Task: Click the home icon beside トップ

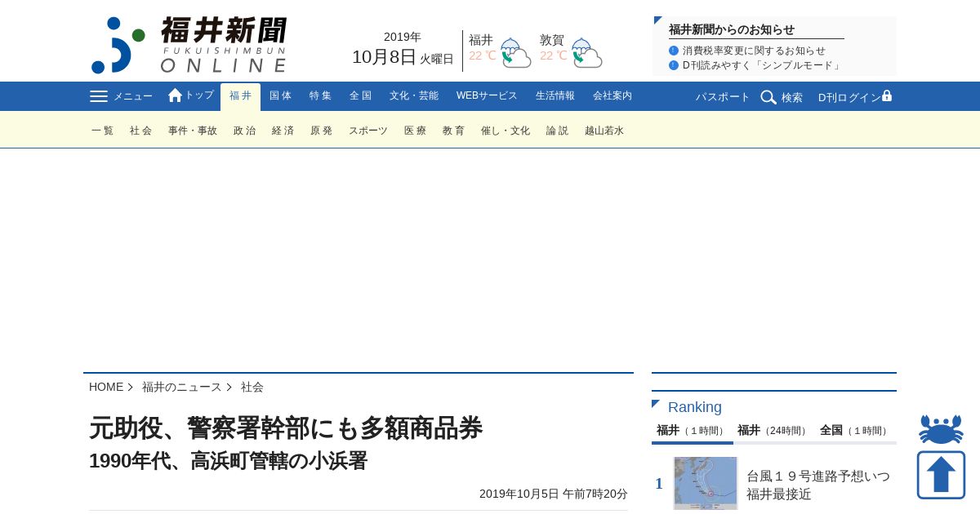Action: (175, 95)
